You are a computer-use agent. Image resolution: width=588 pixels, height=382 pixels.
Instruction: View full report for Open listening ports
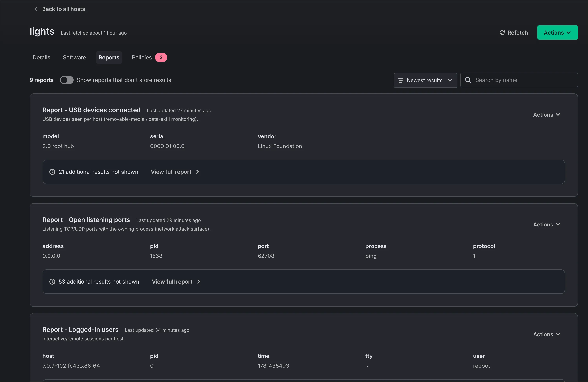click(176, 282)
